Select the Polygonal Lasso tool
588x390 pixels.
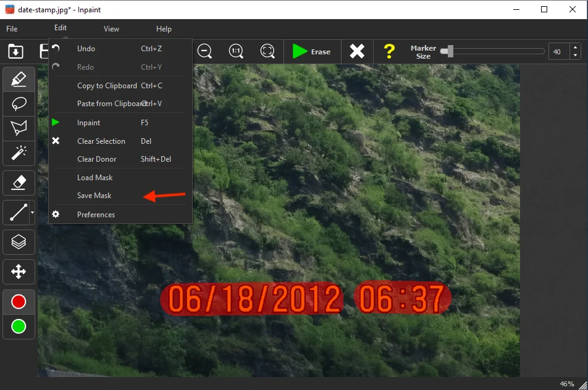[19, 128]
